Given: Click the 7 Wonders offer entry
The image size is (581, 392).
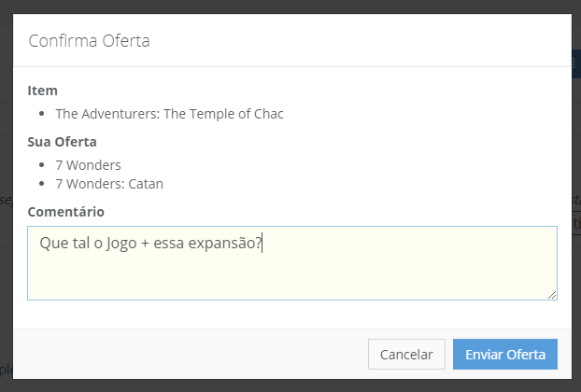Looking at the screenshot, I should click(x=88, y=165).
